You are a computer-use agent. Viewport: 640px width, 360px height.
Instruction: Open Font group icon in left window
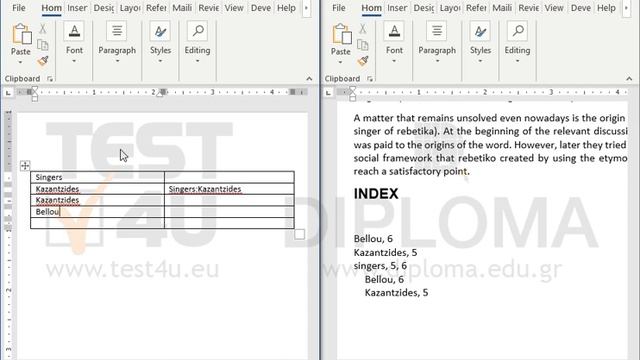click(x=74, y=31)
